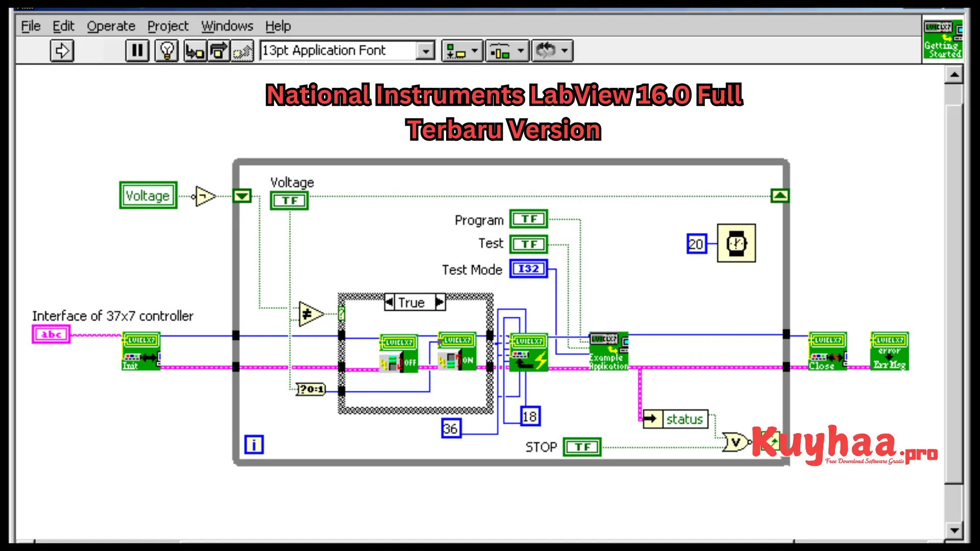Open the Edit menu
980x551 pixels.
[x=63, y=26]
